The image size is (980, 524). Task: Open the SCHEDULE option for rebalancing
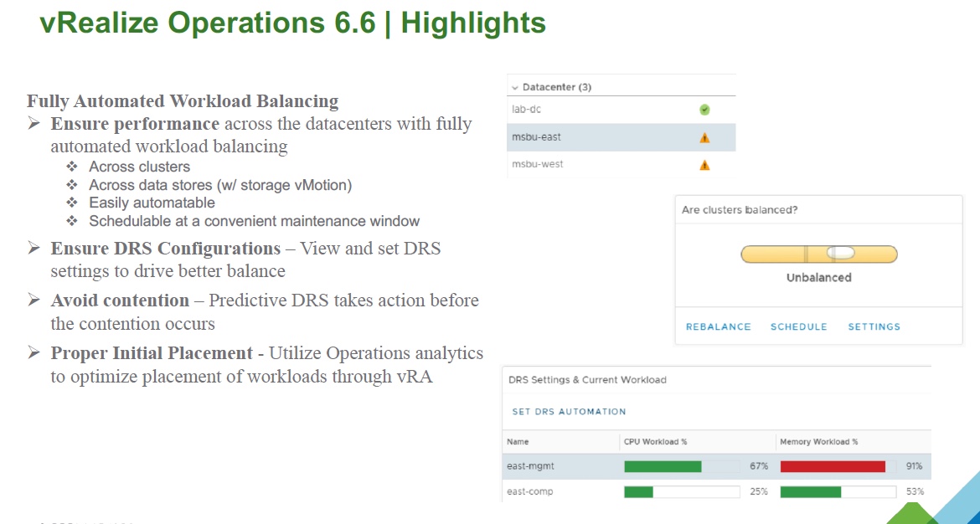tap(798, 326)
